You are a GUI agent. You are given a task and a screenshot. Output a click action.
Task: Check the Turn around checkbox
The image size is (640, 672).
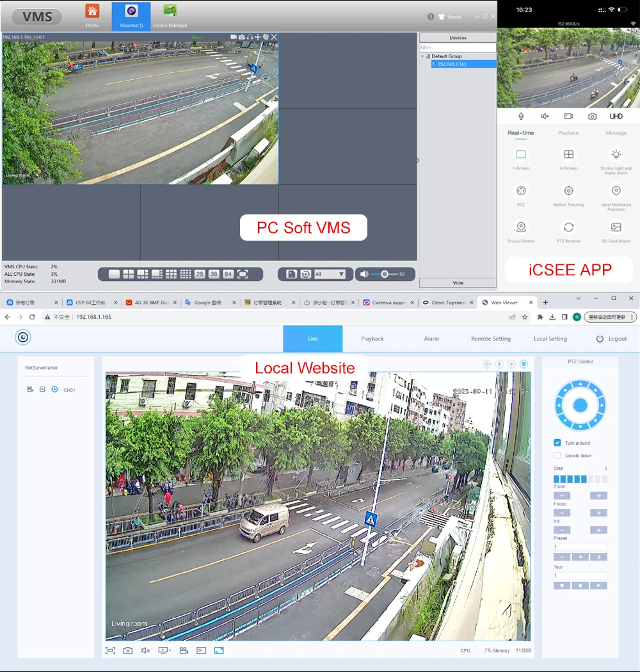tap(557, 443)
